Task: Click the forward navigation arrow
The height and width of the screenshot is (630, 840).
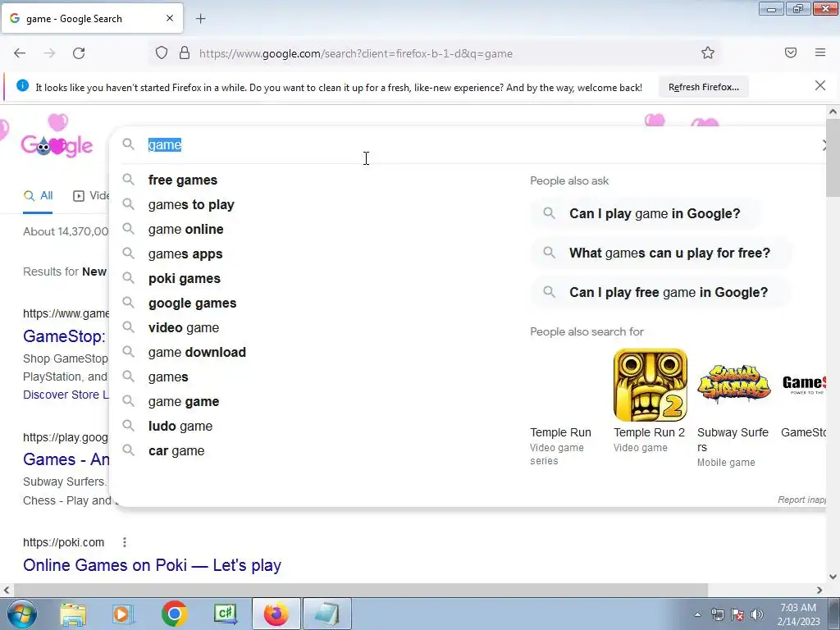Action: click(x=49, y=53)
